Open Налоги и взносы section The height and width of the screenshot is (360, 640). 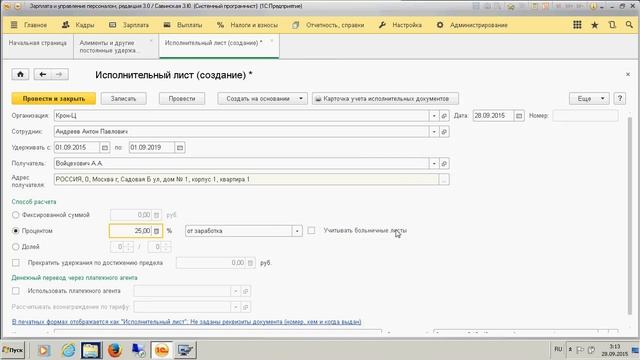(x=247, y=25)
